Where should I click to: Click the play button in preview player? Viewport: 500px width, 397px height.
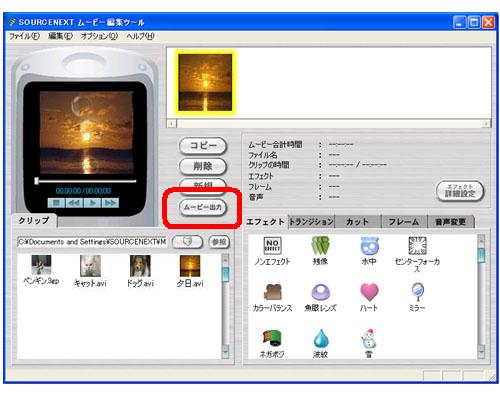92,203
